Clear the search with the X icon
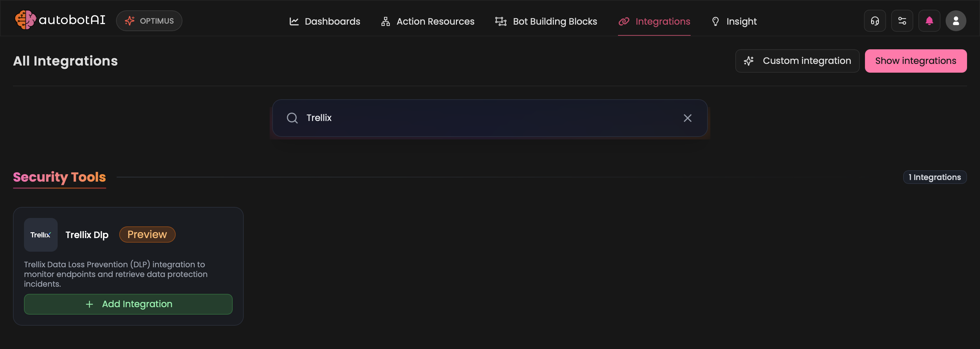980x349 pixels. click(x=687, y=118)
